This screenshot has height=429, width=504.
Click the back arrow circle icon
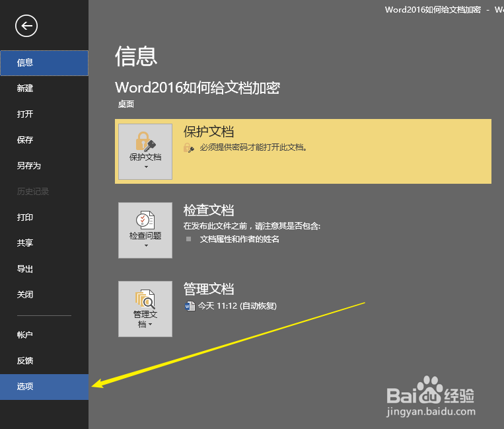tap(26, 26)
